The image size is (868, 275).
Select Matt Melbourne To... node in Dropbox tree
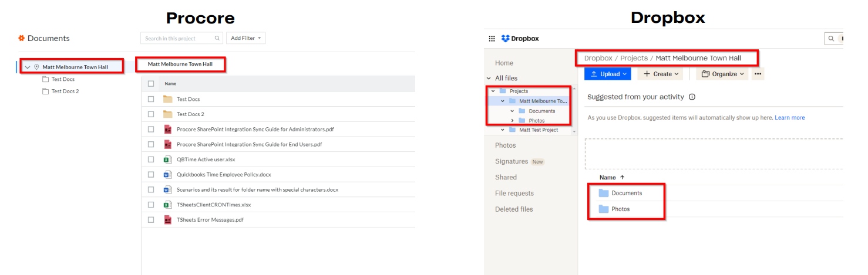[543, 101]
